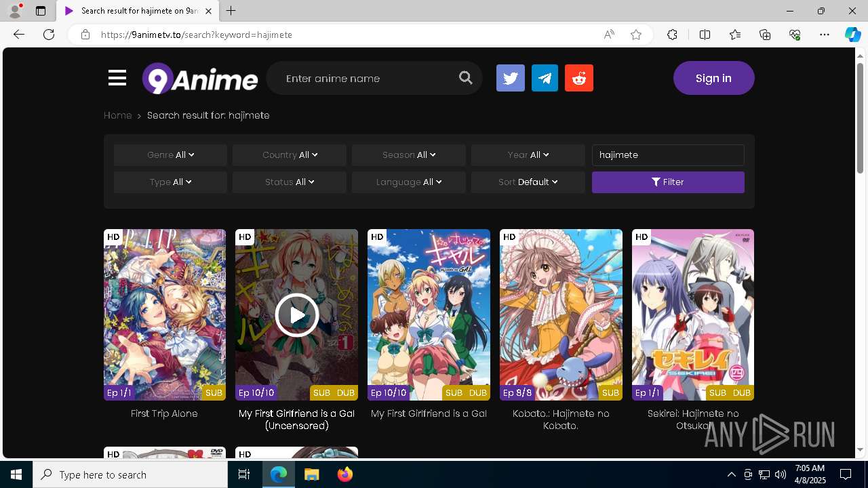Open tab actions menu
Screen dimensions: 868x488
41,11
